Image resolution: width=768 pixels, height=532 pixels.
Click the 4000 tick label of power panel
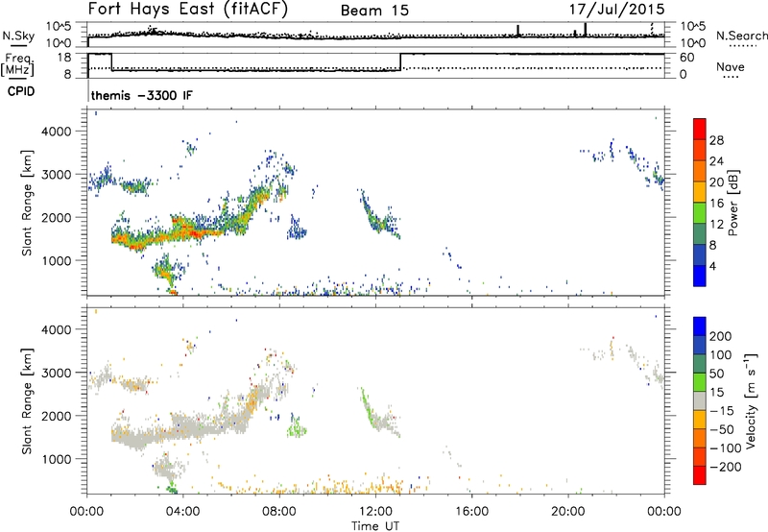click(57, 132)
